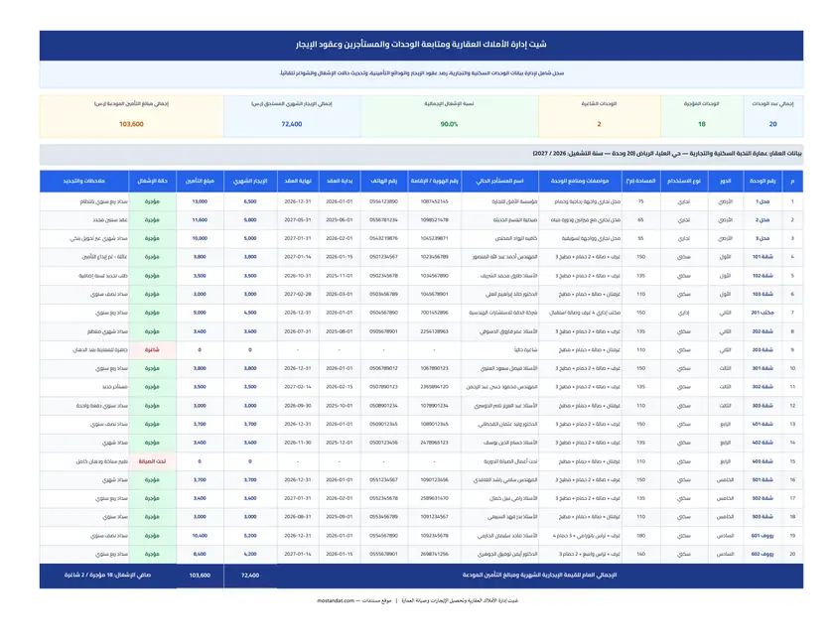Image resolution: width=834 pixels, height=644 pixels.
Task: Click the totals row value 103,600
Action: point(200,576)
